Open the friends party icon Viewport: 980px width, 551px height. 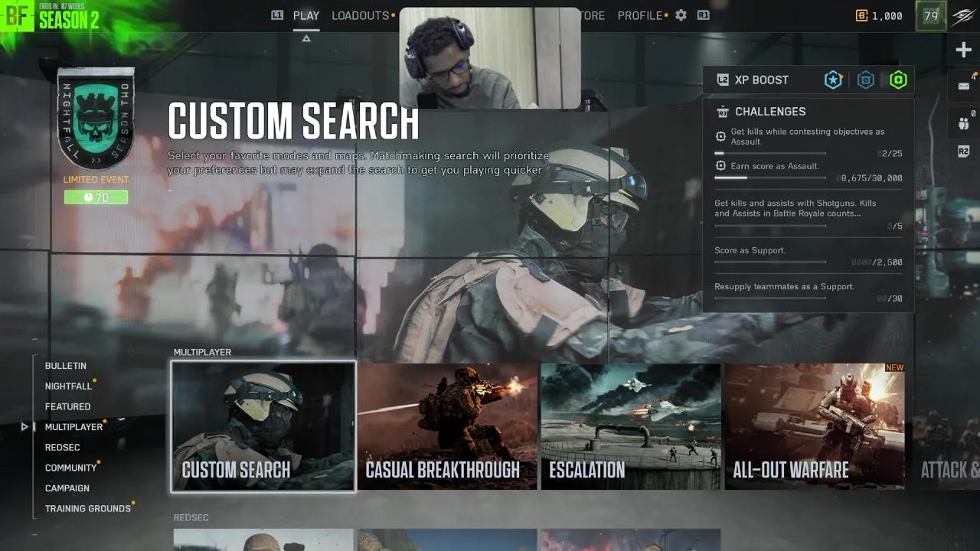point(963,122)
